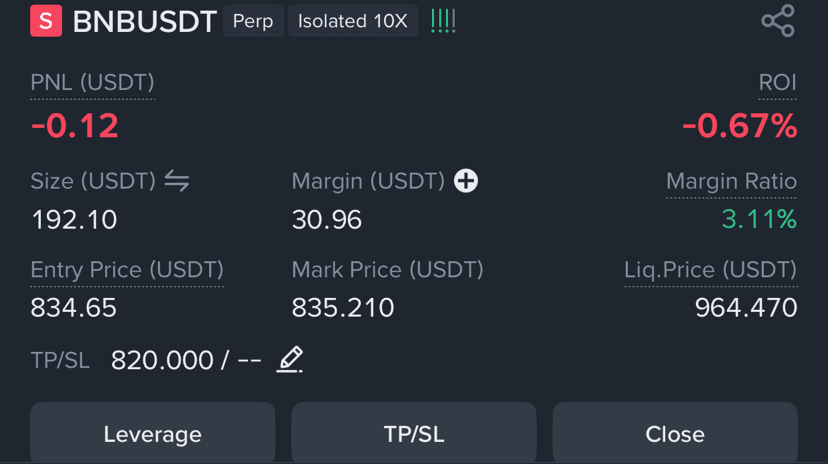Open the Leverage button
Image resolution: width=828 pixels, height=464 pixels.
[x=153, y=433]
